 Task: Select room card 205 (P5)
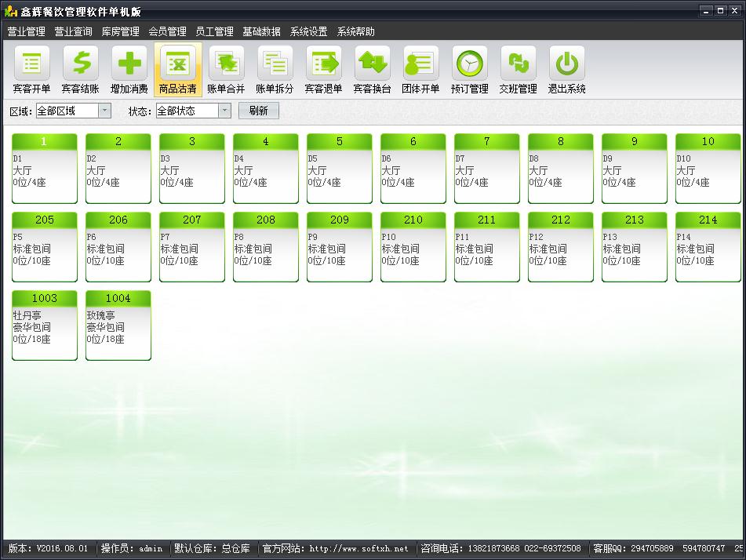click(x=44, y=247)
